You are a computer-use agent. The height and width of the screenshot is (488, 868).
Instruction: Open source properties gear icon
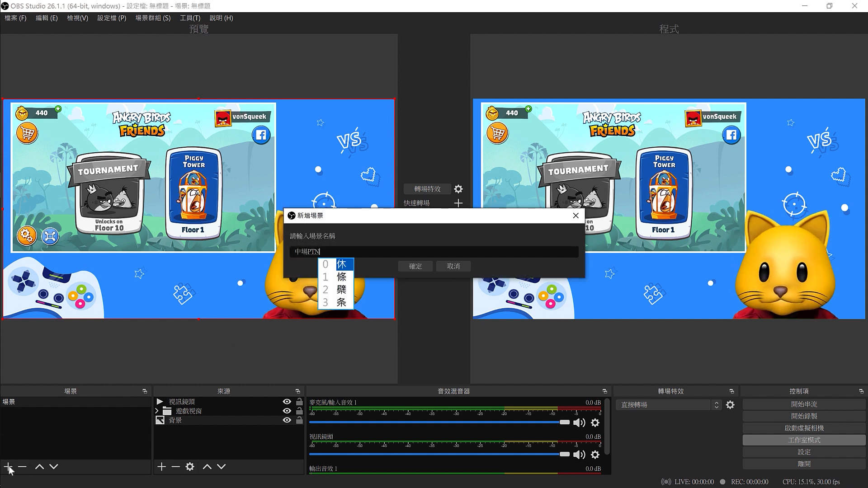190,466
